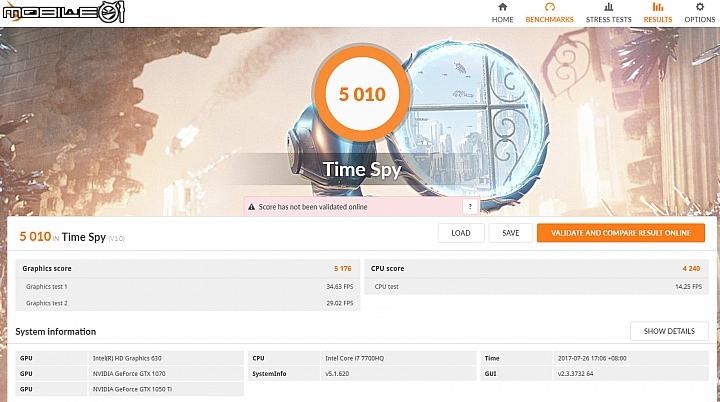Click the CPU label cell in system information
The image size is (720, 402).
pyautogui.click(x=284, y=358)
